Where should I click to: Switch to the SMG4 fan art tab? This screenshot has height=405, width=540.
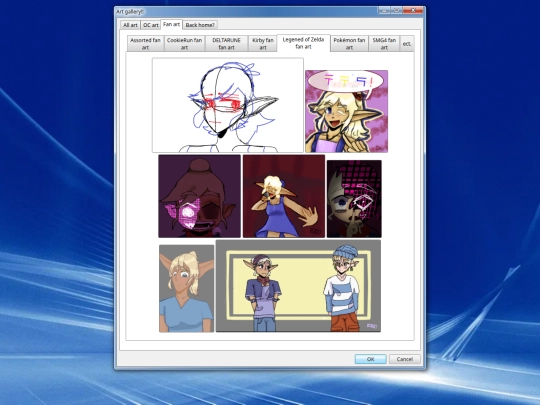click(384, 44)
